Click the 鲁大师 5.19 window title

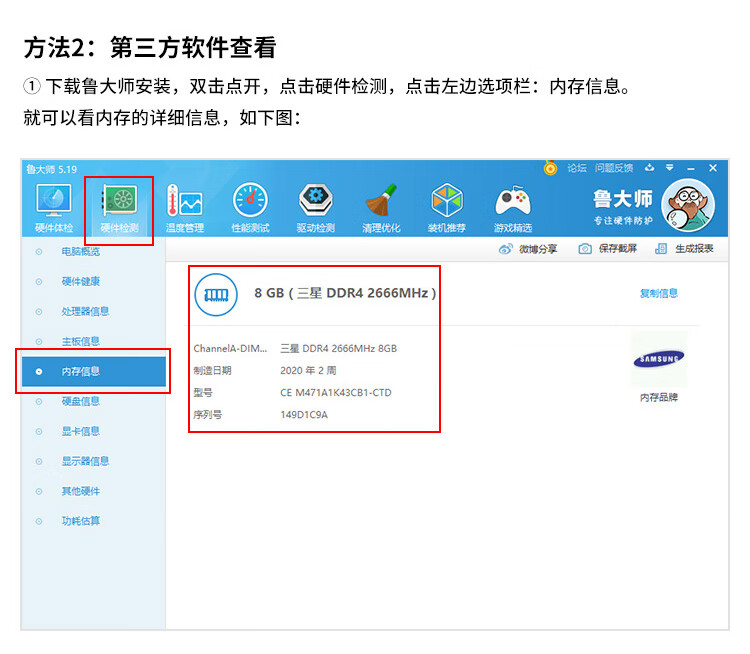point(52,169)
